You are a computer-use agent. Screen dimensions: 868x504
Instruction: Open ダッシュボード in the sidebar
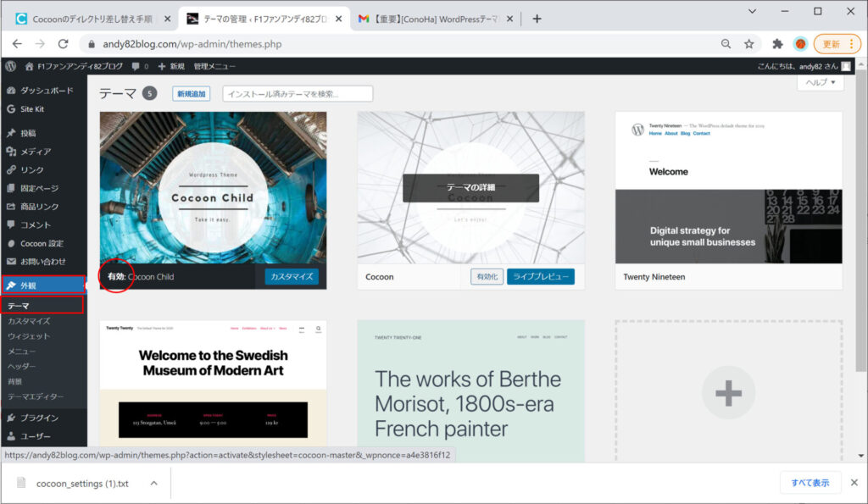(43, 90)
